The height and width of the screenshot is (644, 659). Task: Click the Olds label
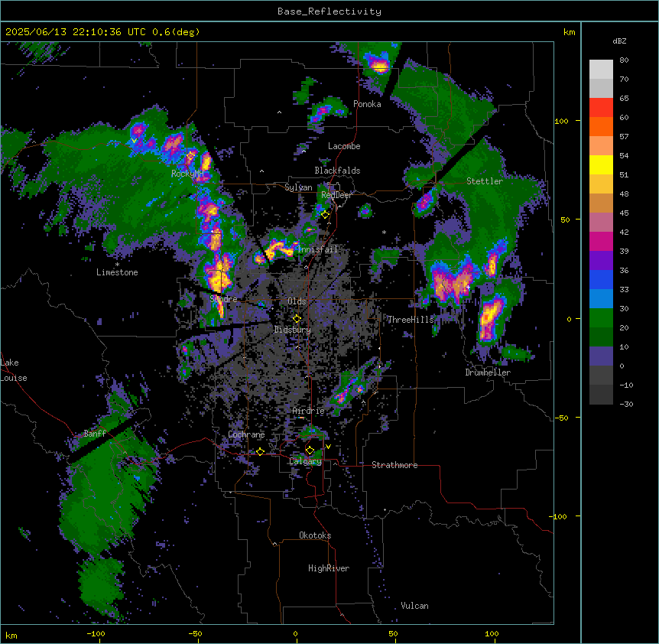pyautogui.click(x=297, y=301)
